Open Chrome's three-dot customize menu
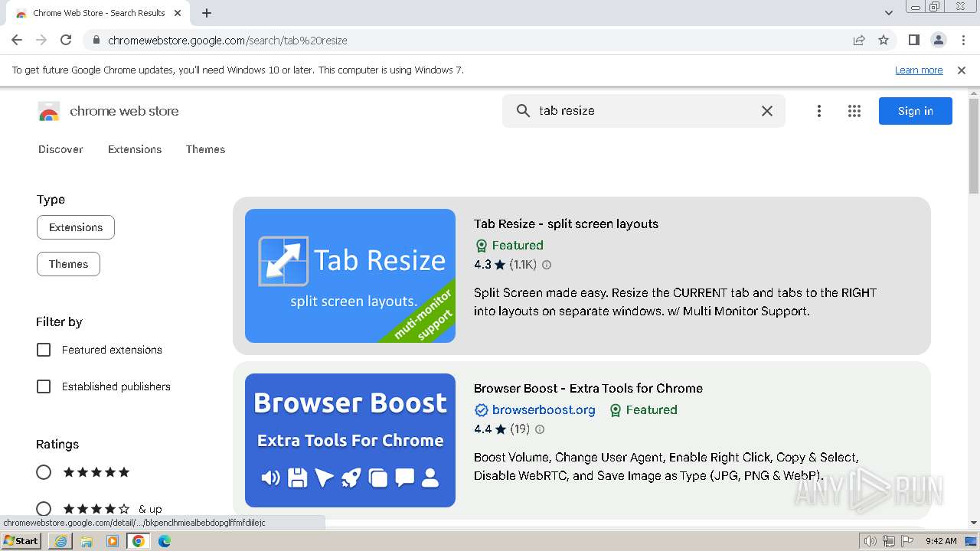980x551 pixels. point(963,40)
